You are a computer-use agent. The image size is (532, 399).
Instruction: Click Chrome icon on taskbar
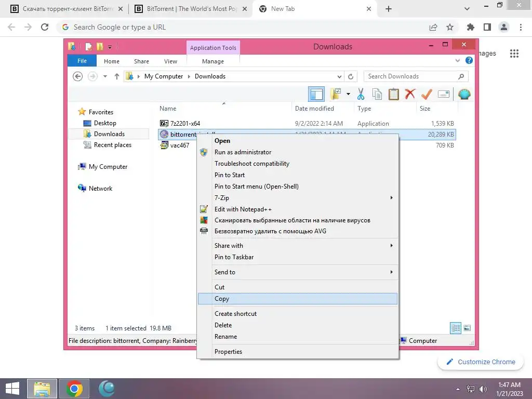point(74,389)
